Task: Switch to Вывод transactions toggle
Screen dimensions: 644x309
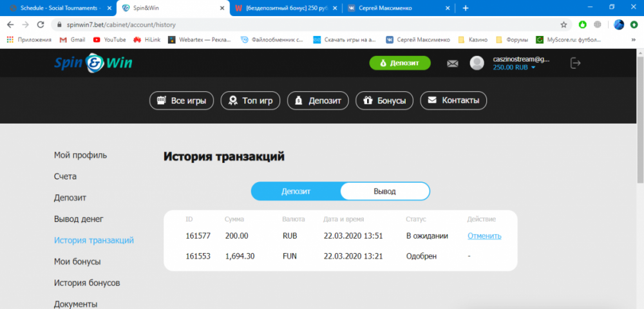Action: (x=384, y=191)
